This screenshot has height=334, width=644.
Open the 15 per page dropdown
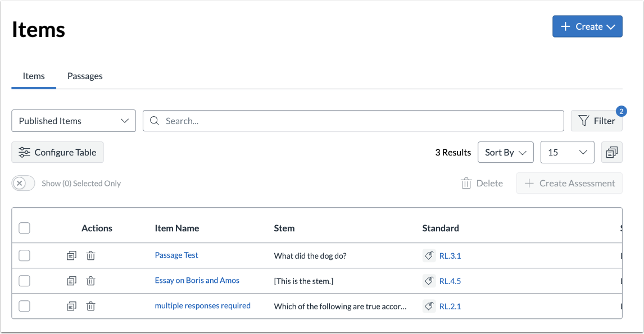tap(567, 152)
